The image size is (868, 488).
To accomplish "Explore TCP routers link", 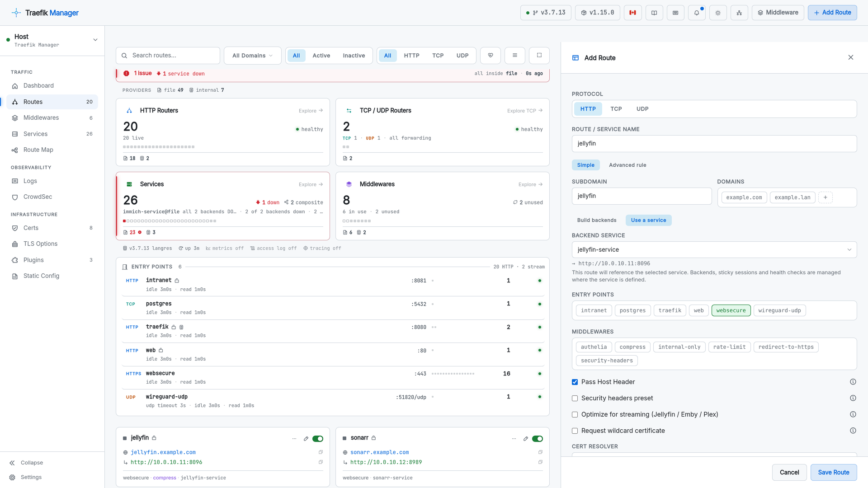I will [x=524, y=111].
